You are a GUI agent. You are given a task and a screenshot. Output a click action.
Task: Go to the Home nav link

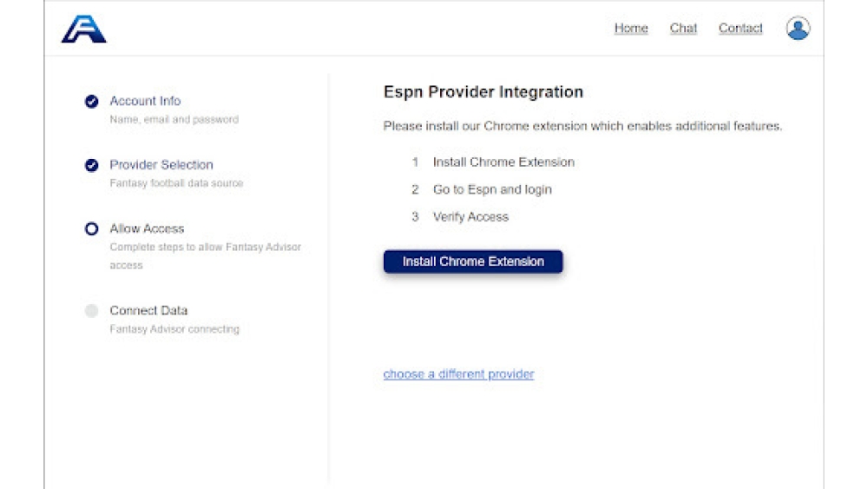[x=631, y=29]
